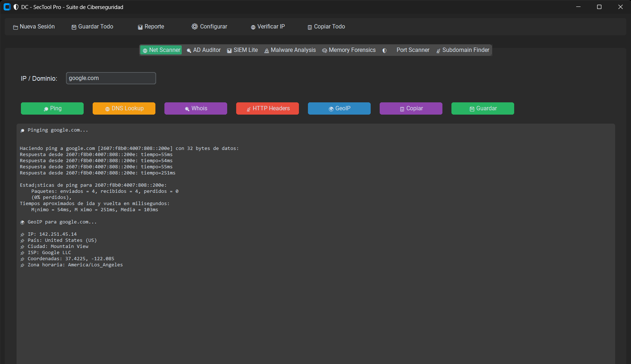Click the 'GeoIP para google.com...' output line

pos(58,222)
